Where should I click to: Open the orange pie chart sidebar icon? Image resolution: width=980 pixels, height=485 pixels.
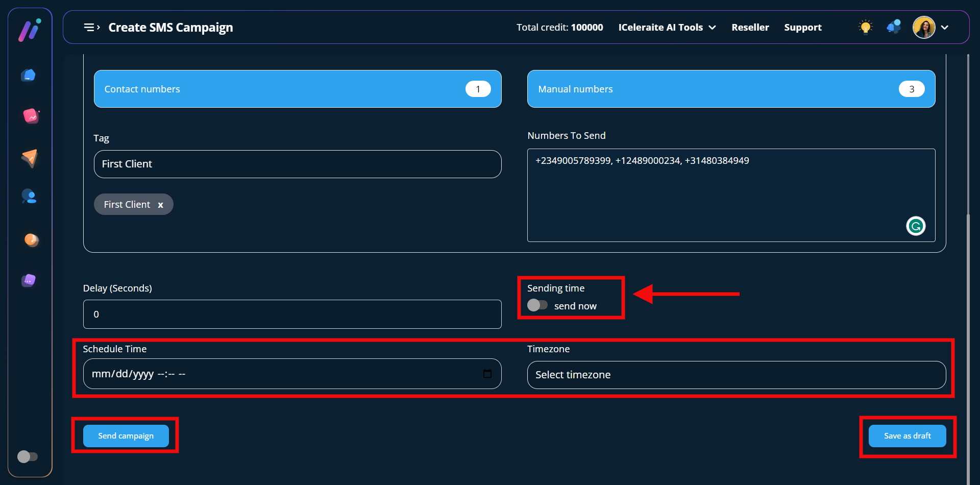point(31,239)
